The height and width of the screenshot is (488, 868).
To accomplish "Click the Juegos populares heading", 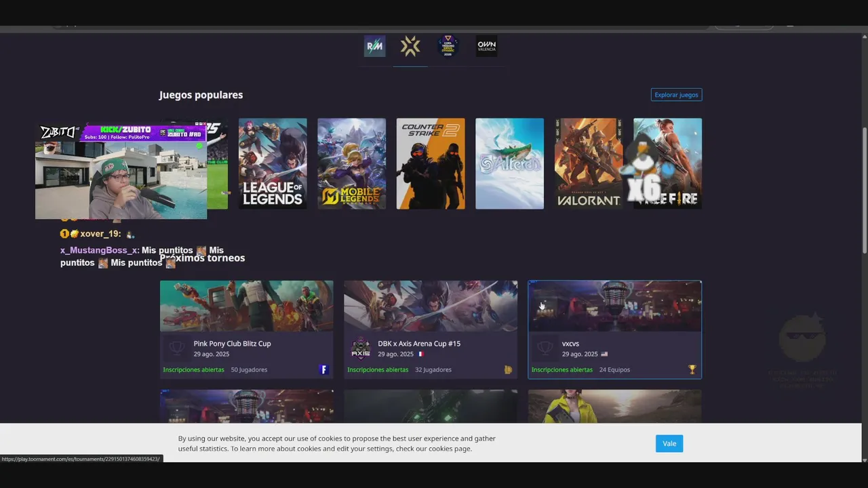I will [201, 95].
